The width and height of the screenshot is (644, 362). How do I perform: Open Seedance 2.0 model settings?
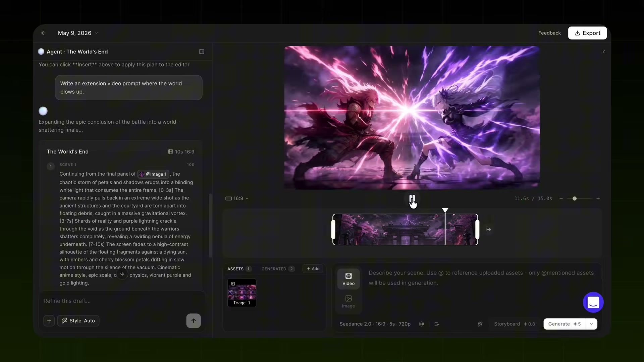click(x=375, y=324)
